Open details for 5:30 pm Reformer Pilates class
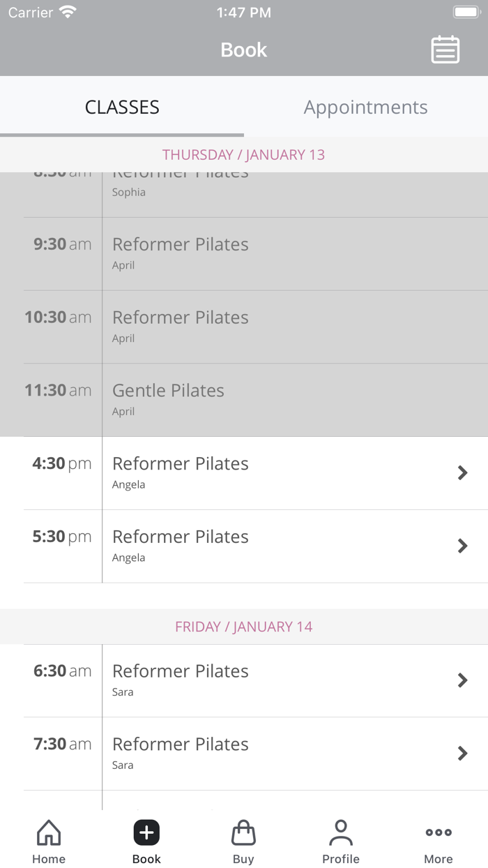This screenshot has height=868, width=488. coord(244,546)
